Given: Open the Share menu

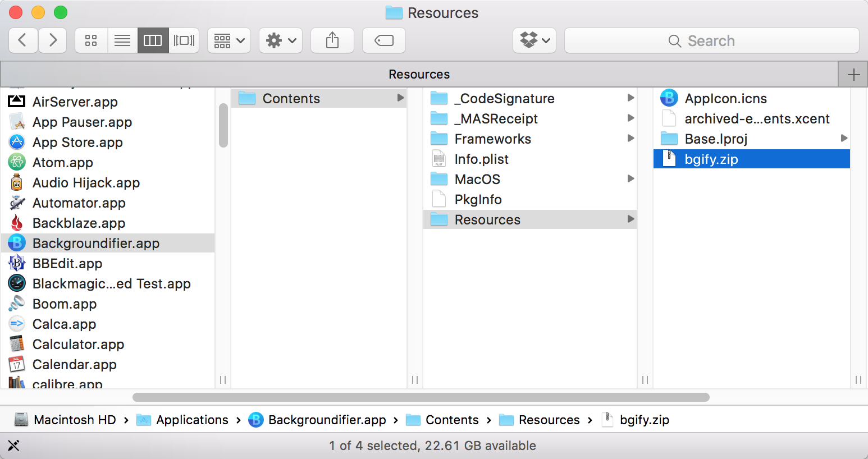Looking at the screenshot, I should coord(332,40).
